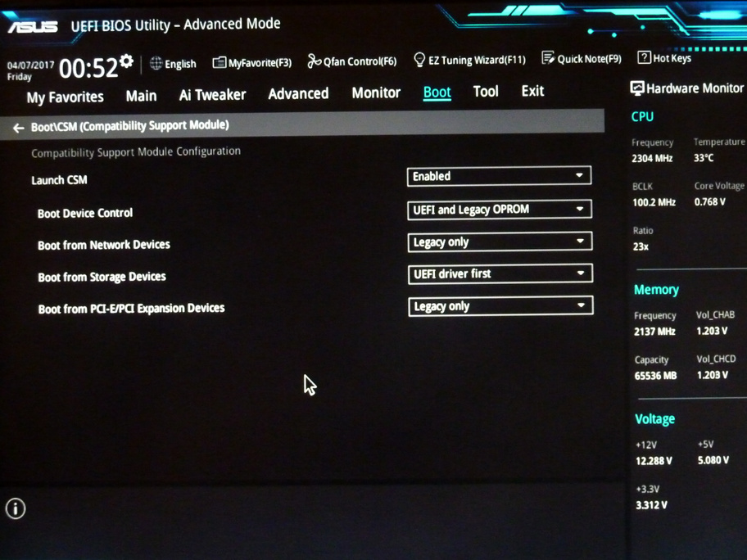Click the 12.288 V value
Image resolution: width=747 pixels, height=560 pixels.
654,461
